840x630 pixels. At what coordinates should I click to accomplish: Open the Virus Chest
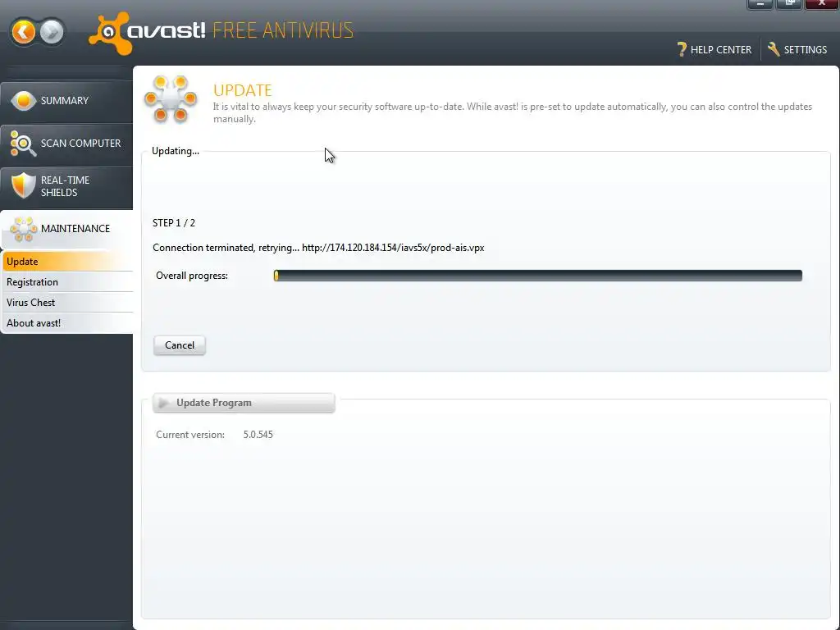tap(67, 302)
